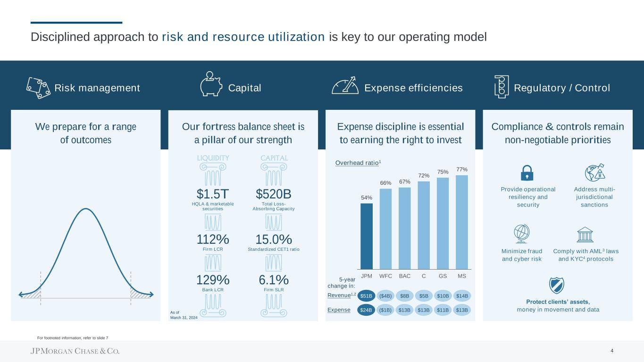Select the JPM 54% overhead ratio bar
644x362 pixels.
[367, 236]
